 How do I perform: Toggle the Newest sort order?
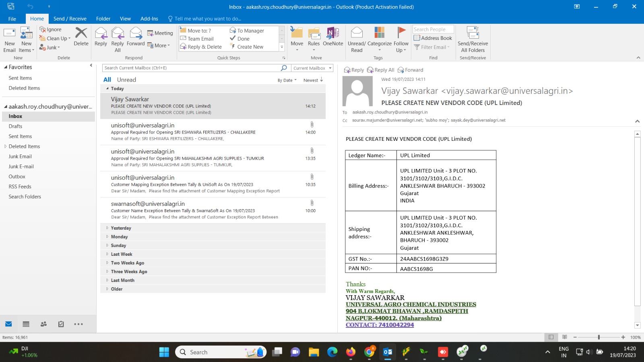313,80
